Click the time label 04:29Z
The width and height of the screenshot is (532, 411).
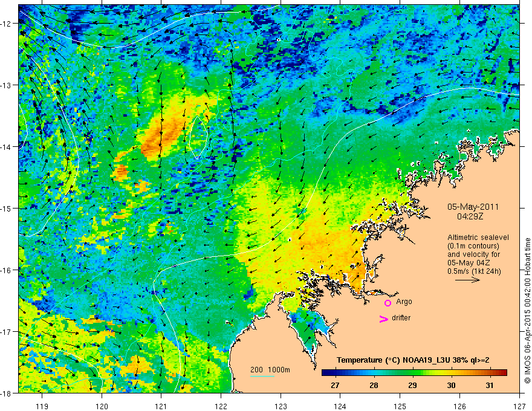(x=470, y=216)
